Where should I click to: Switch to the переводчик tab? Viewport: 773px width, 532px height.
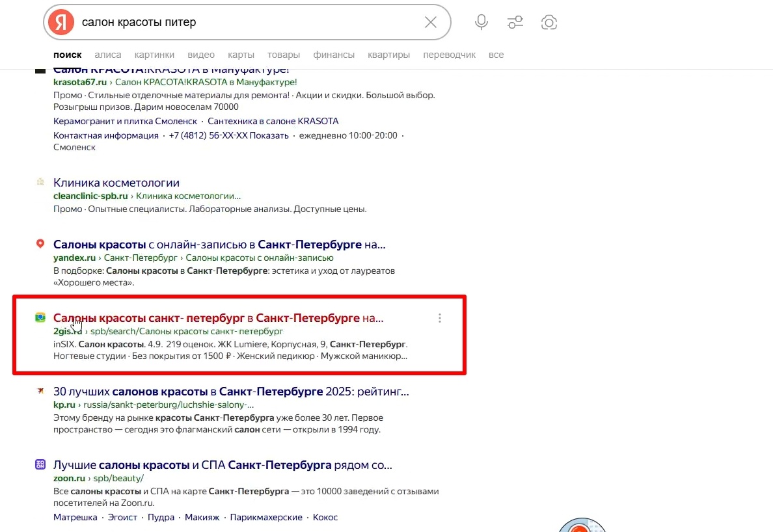(449, 55)
